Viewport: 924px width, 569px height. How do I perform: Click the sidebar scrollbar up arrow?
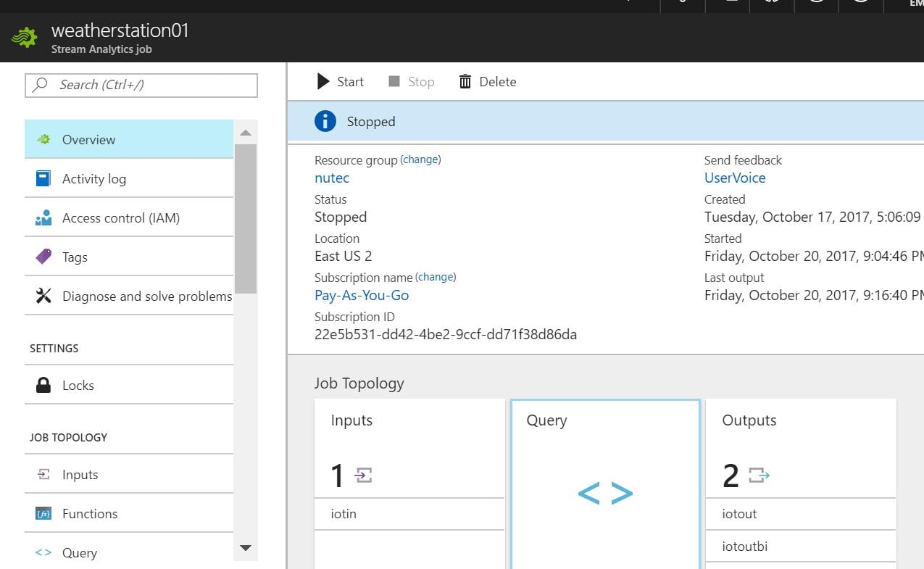[245, 133]
